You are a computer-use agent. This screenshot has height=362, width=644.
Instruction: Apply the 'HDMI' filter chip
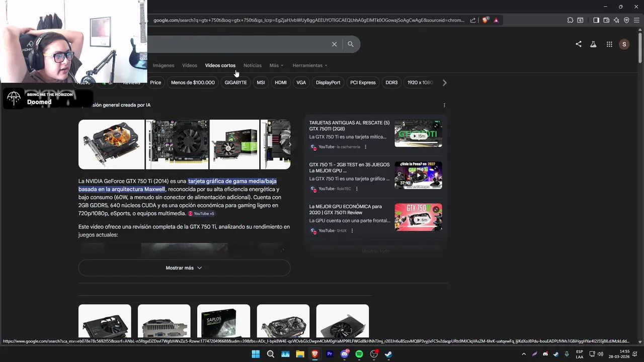point(281,82)
